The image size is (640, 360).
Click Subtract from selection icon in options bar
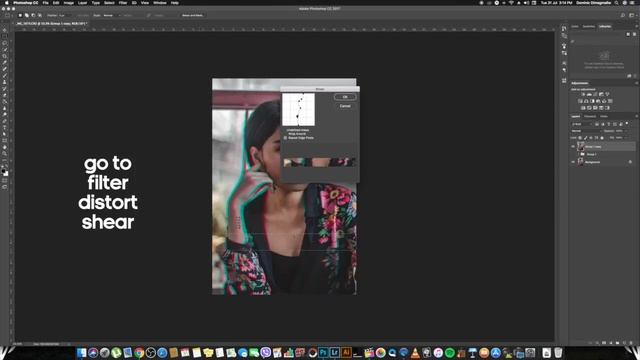pos(33,16)
